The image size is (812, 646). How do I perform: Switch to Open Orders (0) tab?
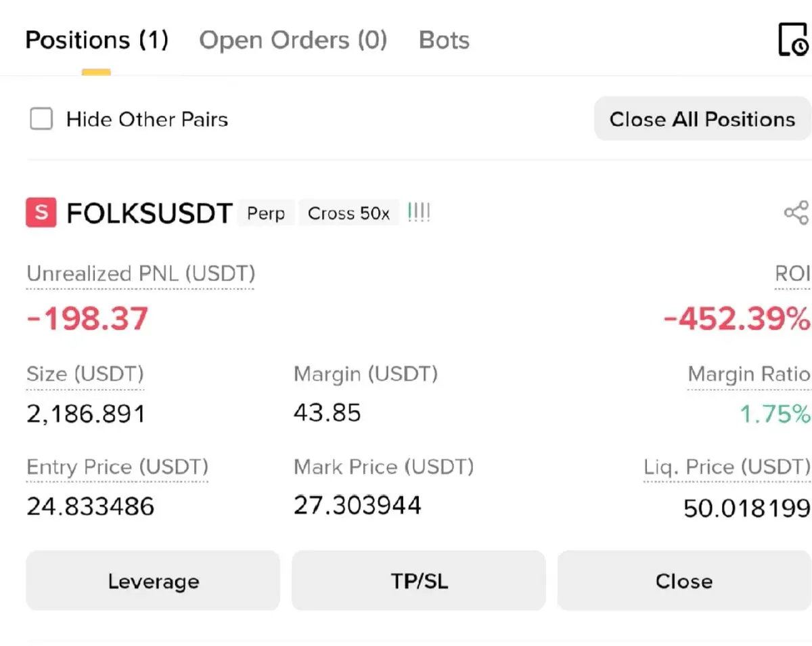293,41
